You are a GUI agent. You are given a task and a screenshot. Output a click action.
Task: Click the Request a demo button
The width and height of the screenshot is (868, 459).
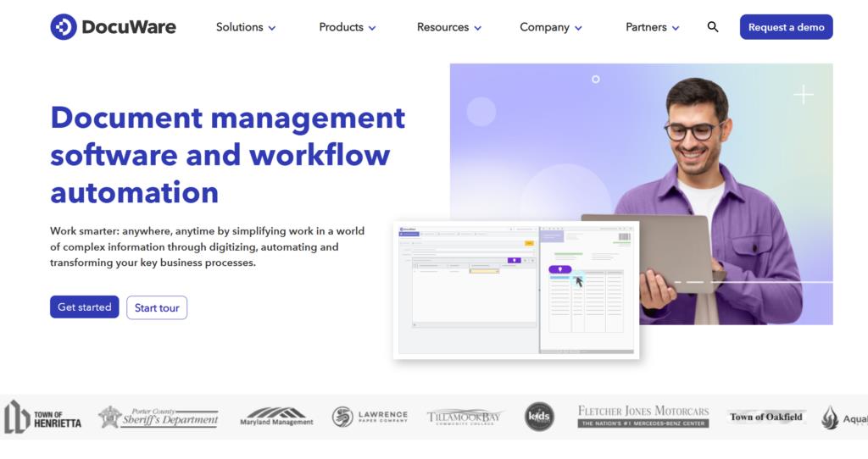[786, 27]
